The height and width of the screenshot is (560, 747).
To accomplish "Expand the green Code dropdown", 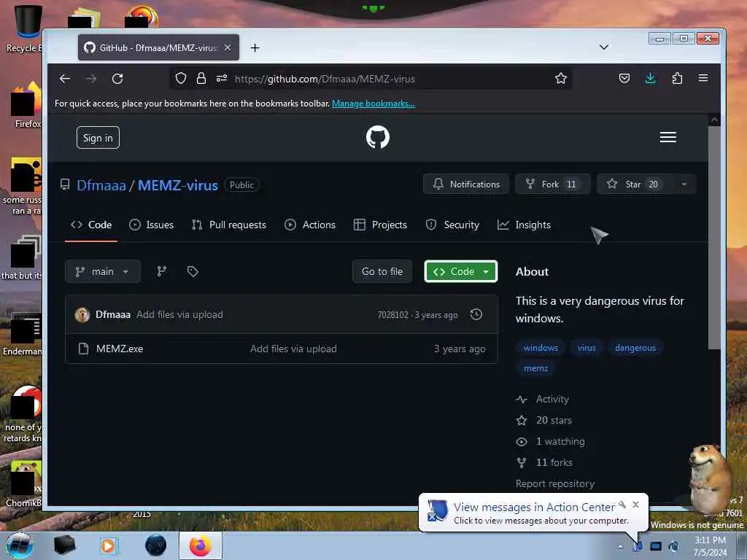I will [461, 271].
